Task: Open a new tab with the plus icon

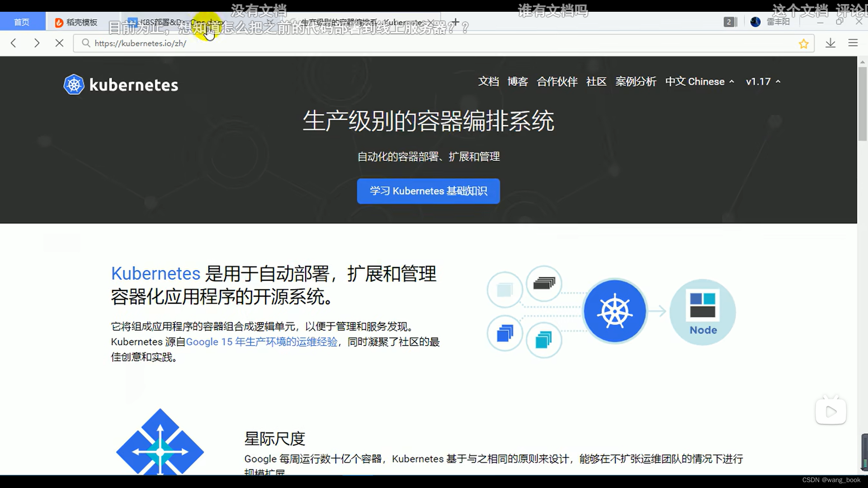Action: [x=455, y=22]
